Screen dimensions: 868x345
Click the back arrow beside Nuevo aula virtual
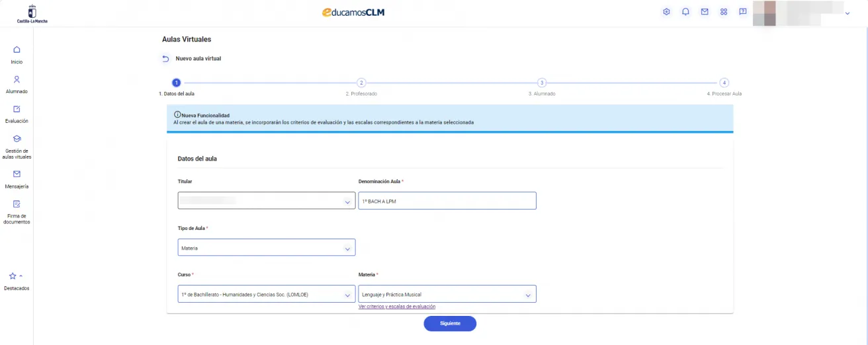[x=165, y=59]
